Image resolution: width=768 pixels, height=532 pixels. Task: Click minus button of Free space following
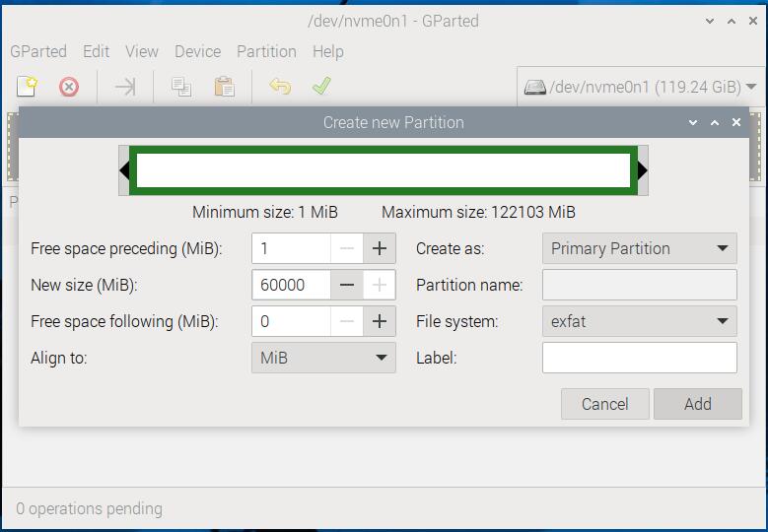coord(347,321)
